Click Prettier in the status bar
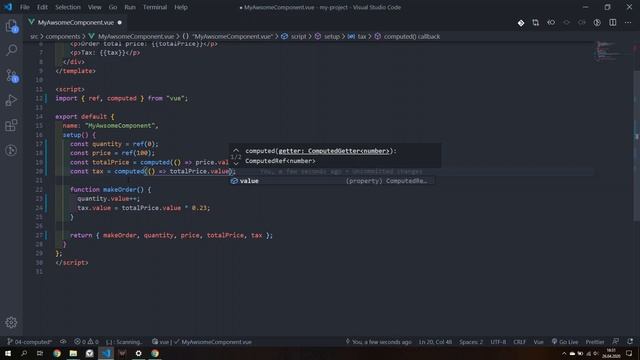The height and width of the screenshot is (360, 640). tap(595, 342)
